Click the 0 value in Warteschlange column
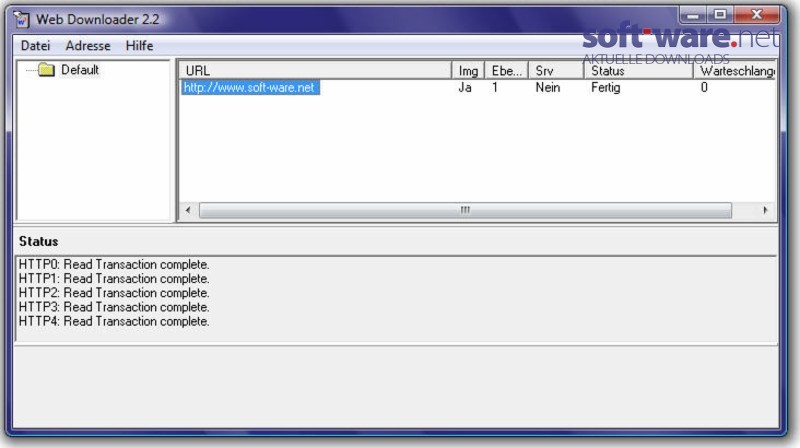The image size is (800, 448). (x=704, y=88)
